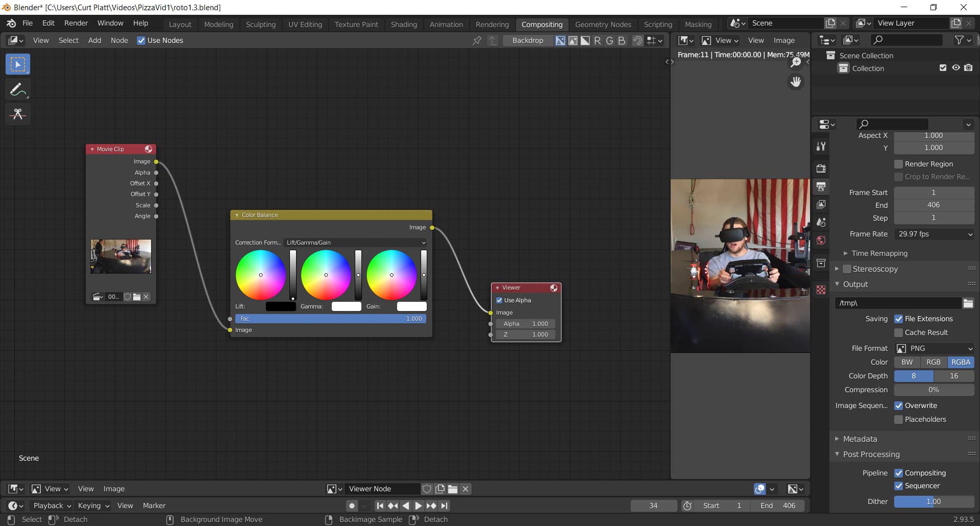The image size is (980, 526).
Task: Select the Alpha display channel icon
Action: click(x=585, y=40)
